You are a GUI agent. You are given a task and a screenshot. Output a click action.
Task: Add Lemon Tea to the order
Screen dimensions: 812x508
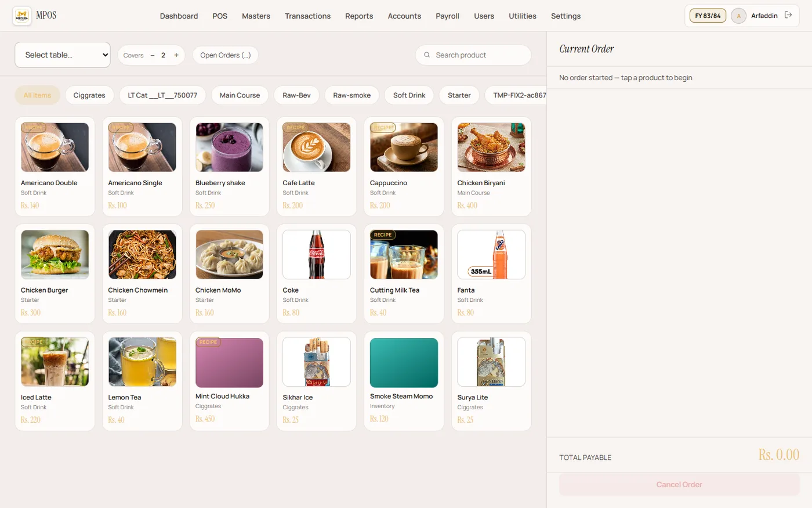[142, 381]
